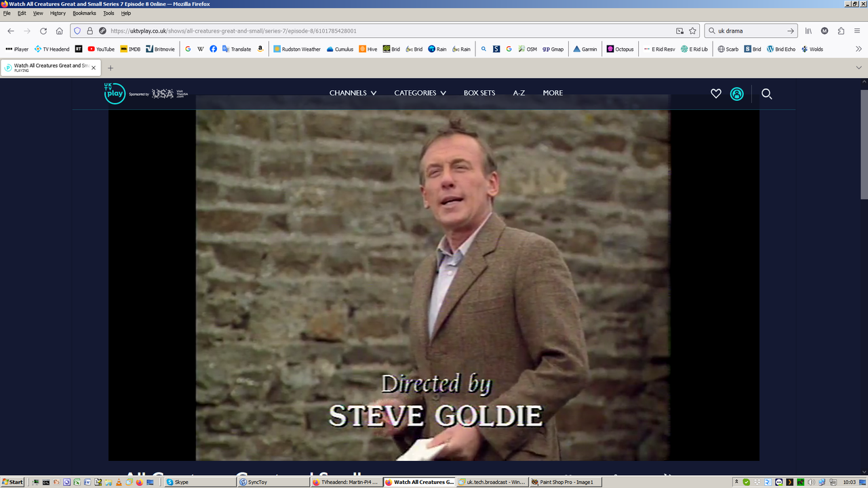Open the Edit menu
Screen dimensions: 868x488
[x=22, y=13]
